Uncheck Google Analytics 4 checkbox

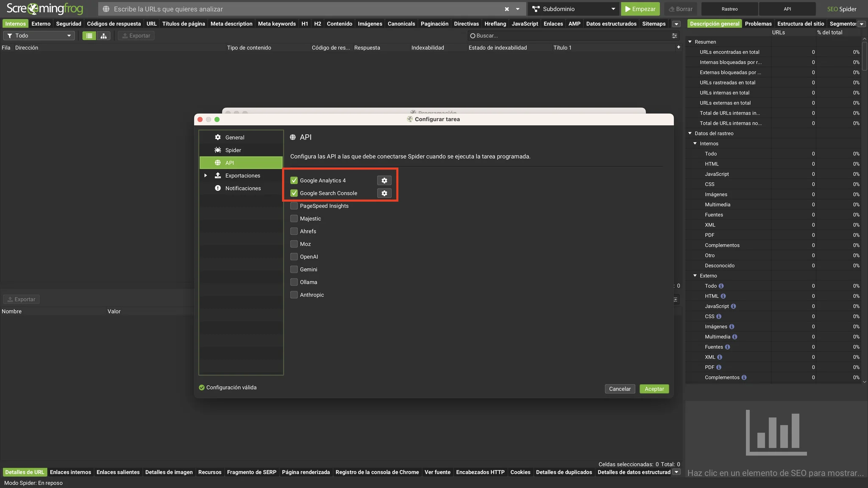pyautogui.click(x=294, y=180)
